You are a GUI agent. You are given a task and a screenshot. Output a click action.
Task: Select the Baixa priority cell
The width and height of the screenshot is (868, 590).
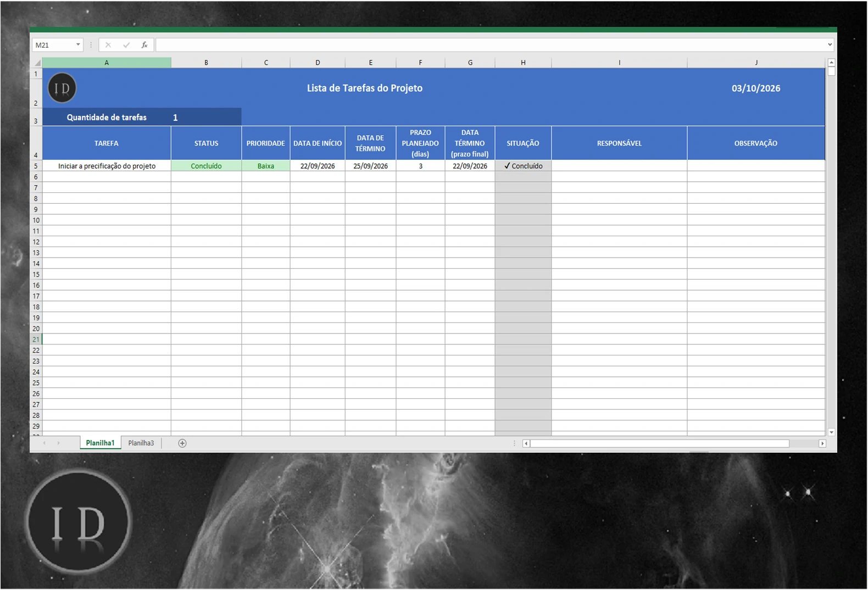click(x=266, y=166)
